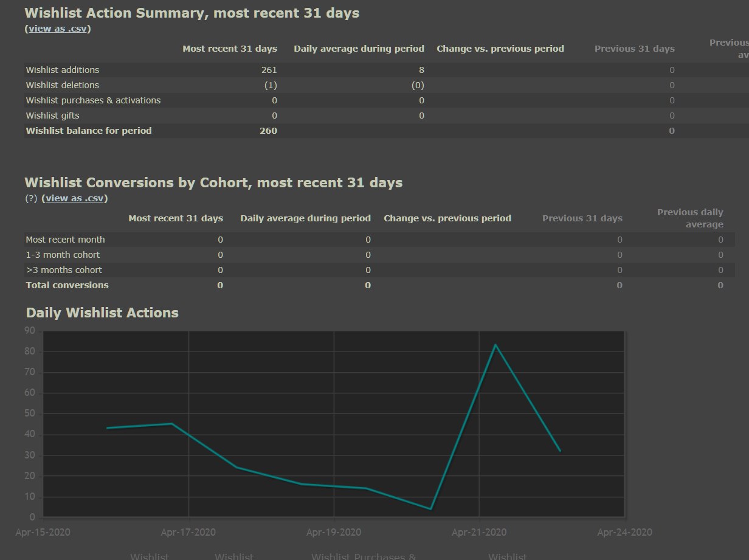Click the Wishlist Action Summary heading

[x=192, y=13]
